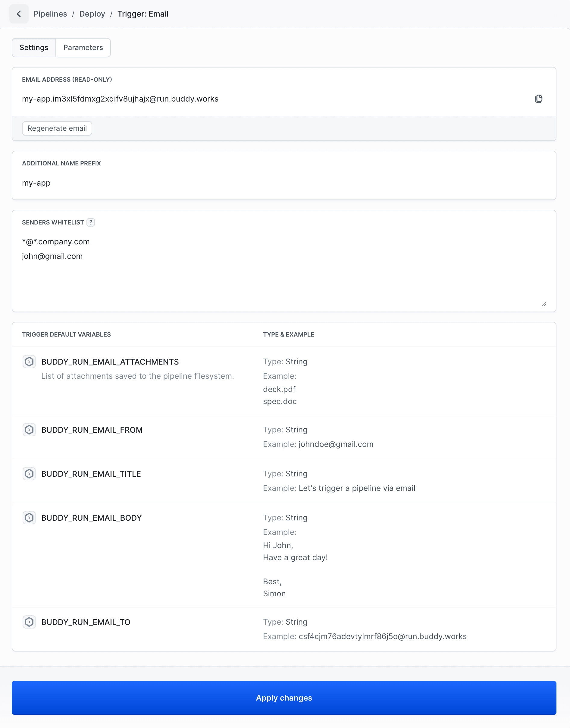Click the BUDDY_RUN_EMAIL_TITLE hexagon icon
570x728 pixels.
[29, 474]
